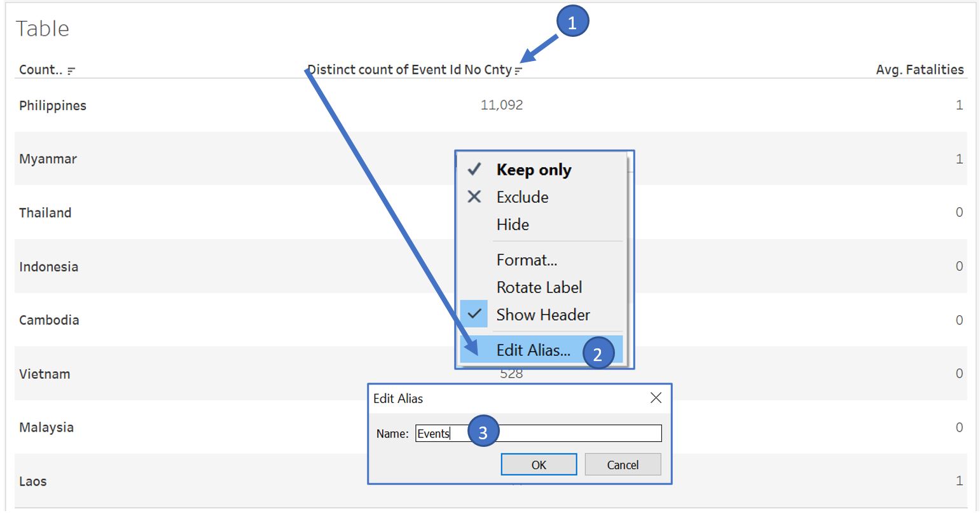Select the Philippines row label
This screenshot has width=980, height=513.
coord(53,106)
